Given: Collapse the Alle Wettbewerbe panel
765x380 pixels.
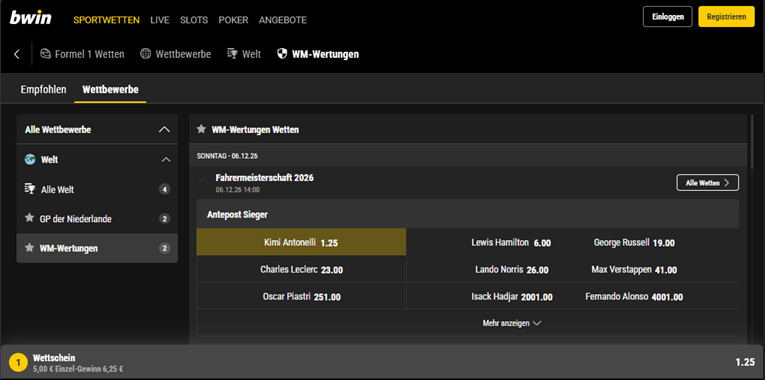Looking at the screenshot, I should 165,130.
